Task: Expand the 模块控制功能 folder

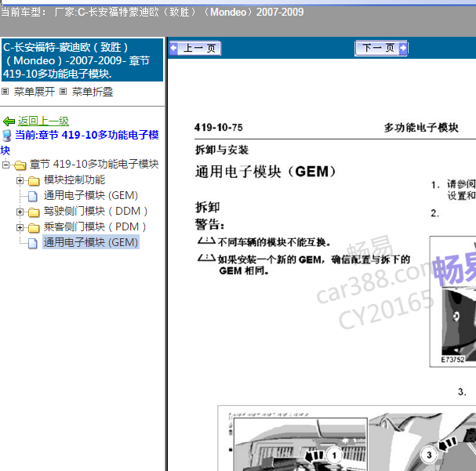Action: (20, 180)
